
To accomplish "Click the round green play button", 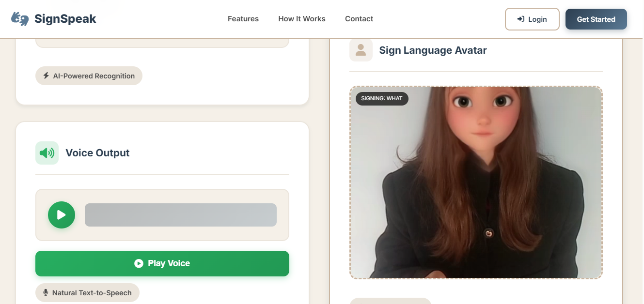I will 62,215.
